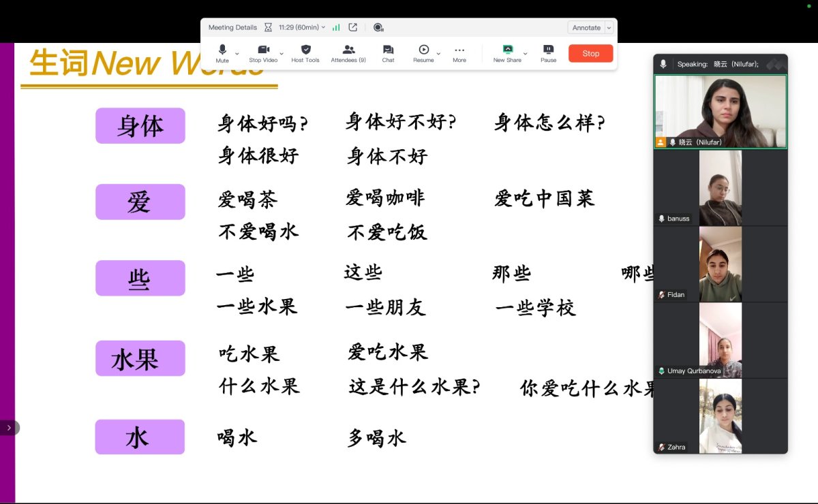
Task: Select banuss video thumbnail
Action: (x=721, y=188)
